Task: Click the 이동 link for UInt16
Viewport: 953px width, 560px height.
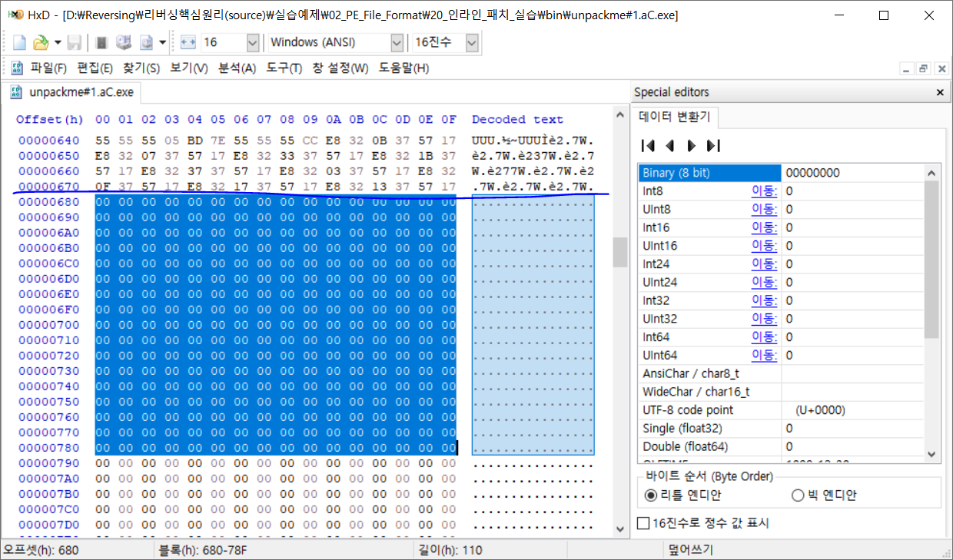Action: 764,246
